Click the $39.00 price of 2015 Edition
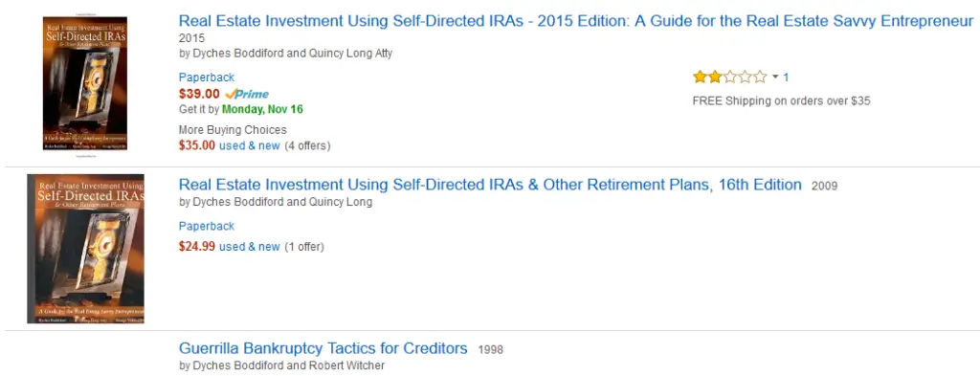The height and width of the screenshot is (376, 980). click(x=199, y=95)
